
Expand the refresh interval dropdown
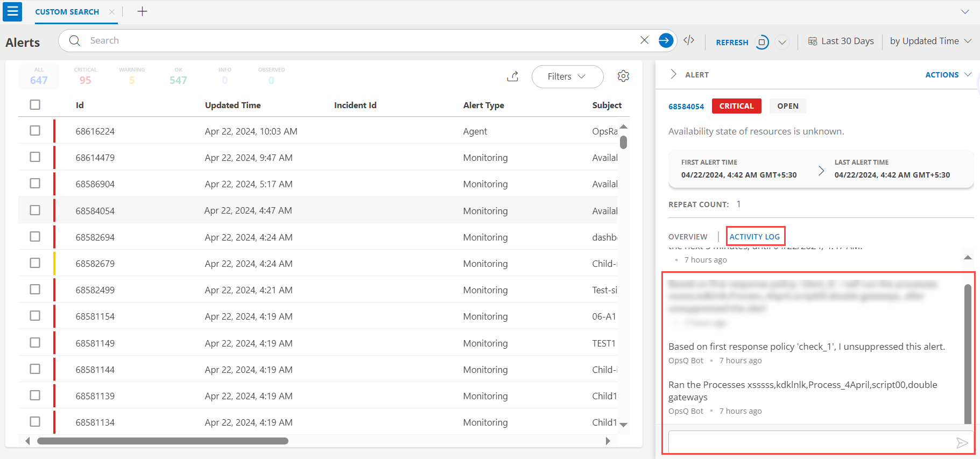tap(782, 42)
